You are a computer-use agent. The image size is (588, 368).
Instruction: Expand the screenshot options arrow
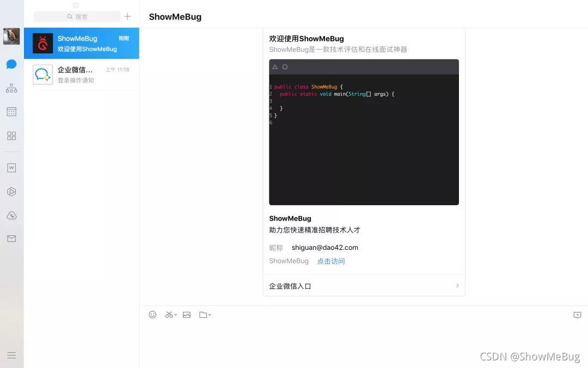click(175, 315)
